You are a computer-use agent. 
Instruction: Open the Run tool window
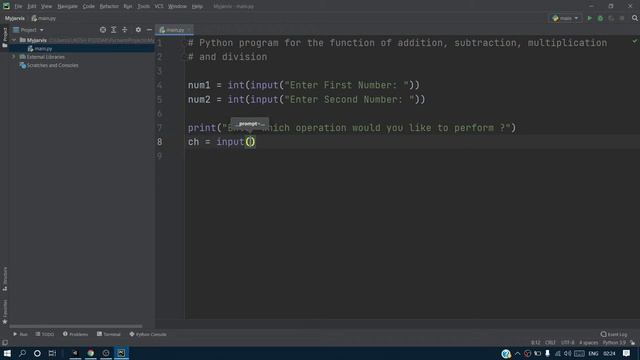[20, 334]
